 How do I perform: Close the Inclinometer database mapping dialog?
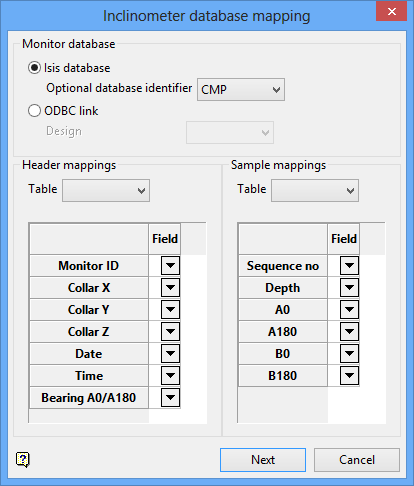(392, 11)
